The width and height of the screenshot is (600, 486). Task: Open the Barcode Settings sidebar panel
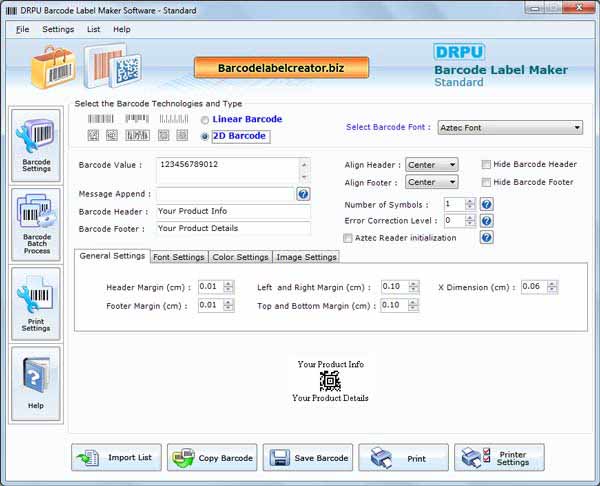tap(36, 145)
